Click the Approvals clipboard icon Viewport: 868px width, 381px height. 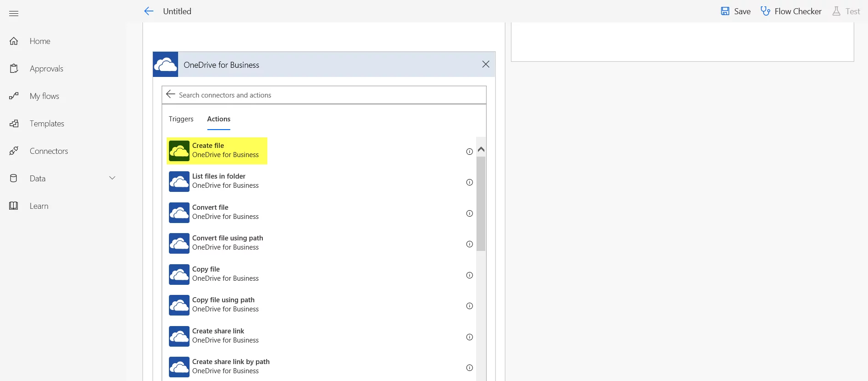14,69
